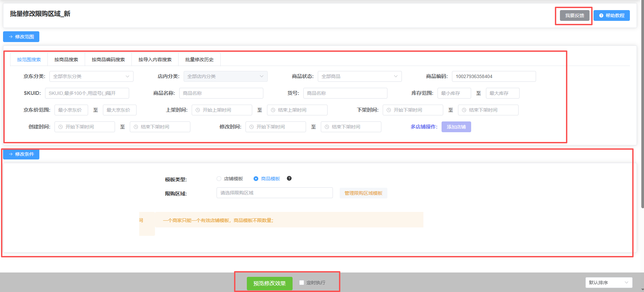This screenshot has width=644, height=292.
Task: Click the help icon beside 商品模板
Action: coord(289,179)
